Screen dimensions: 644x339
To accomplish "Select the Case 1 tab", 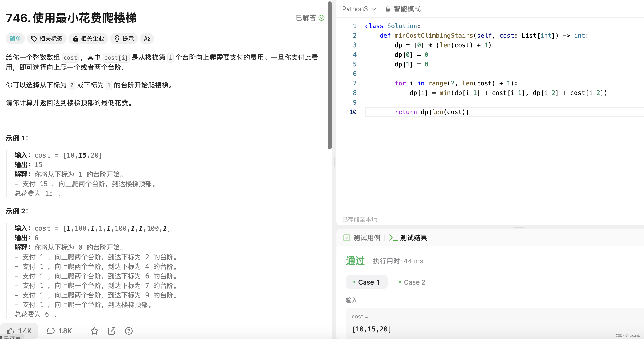I will [367, 282].
